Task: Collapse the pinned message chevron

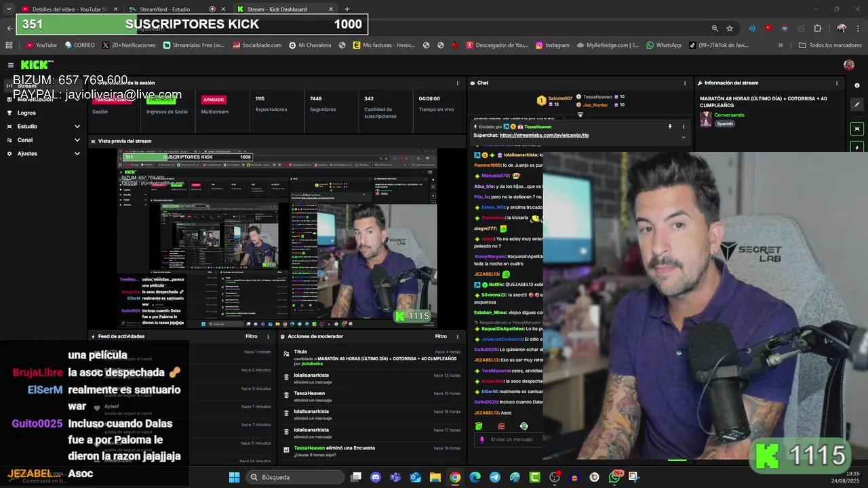Action: coord(684,137)
